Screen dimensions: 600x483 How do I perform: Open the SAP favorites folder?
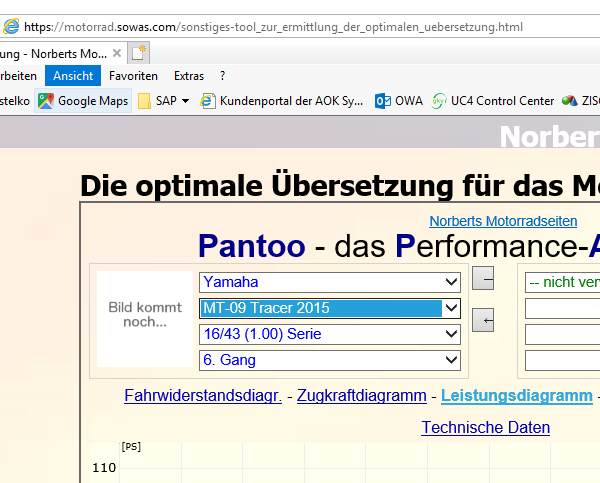coord(164,101)
